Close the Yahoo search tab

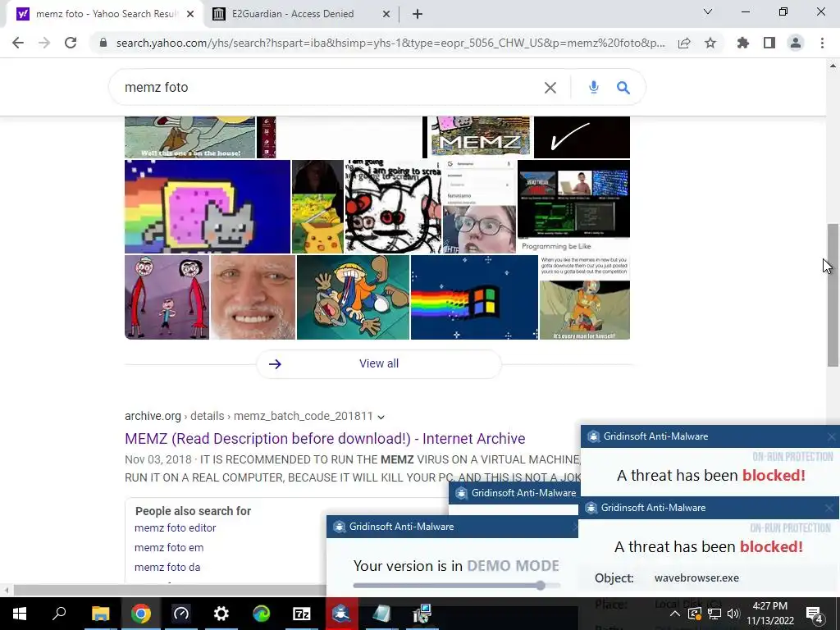point(190,15)
